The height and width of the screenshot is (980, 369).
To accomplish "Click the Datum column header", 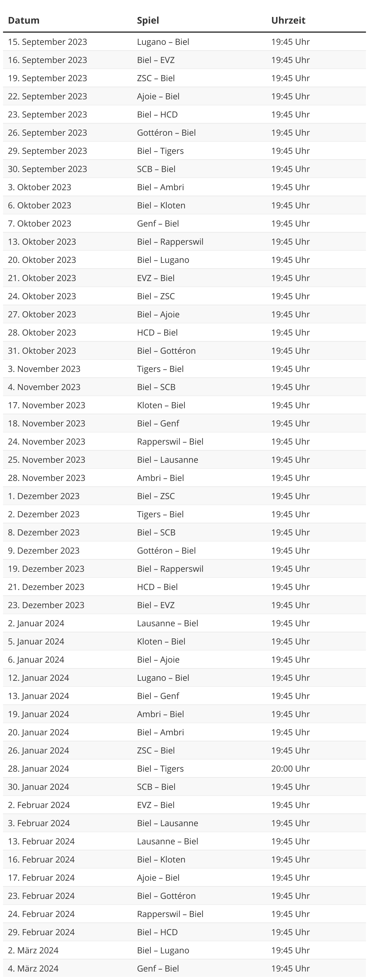I will (24, 20).
